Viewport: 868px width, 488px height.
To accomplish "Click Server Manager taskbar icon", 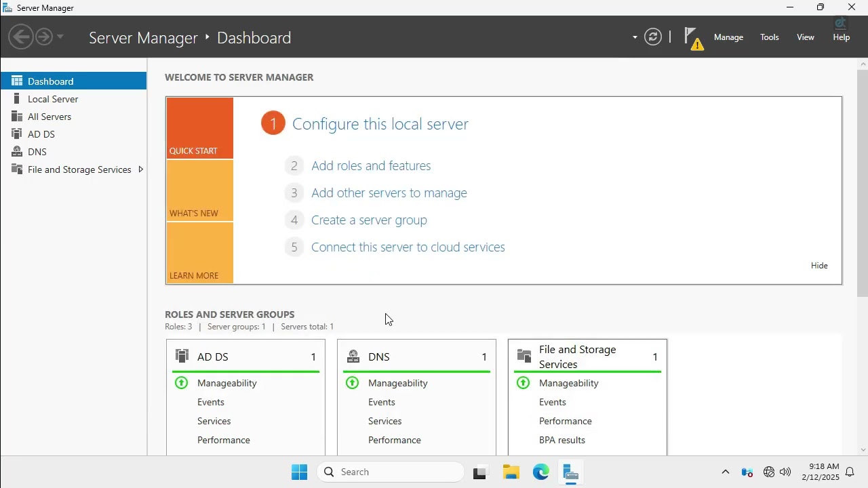I will [570, 472].
